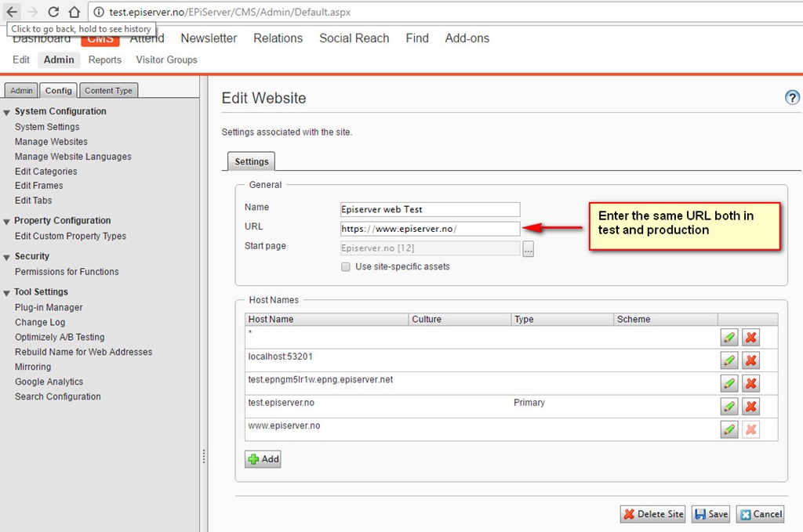
Task: Add a new host name
Action: pos(263,459)
